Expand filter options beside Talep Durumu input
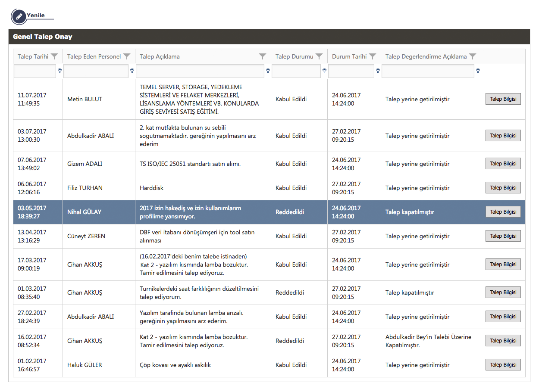Screen dimensions: 539x392 coord(324,71)
